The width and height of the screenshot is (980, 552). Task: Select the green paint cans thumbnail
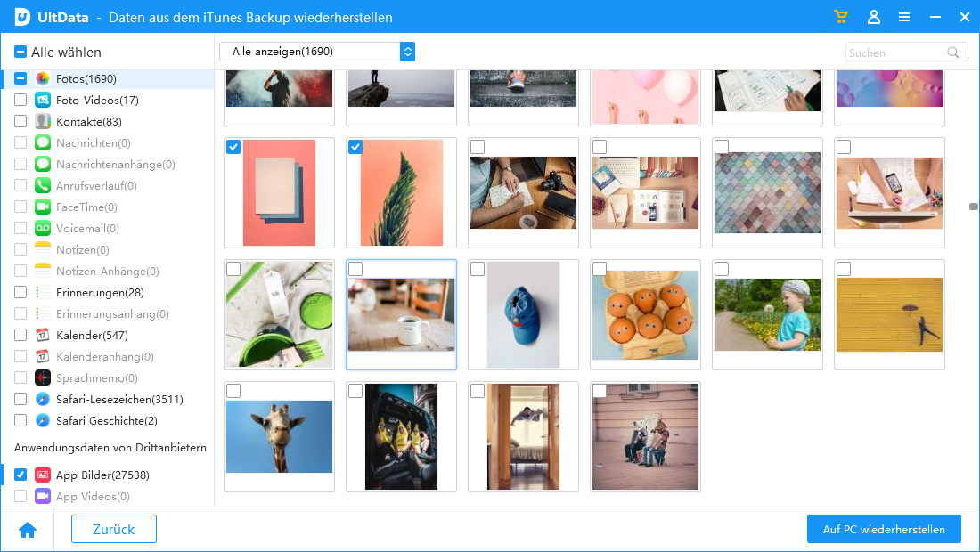click(280, 314)
